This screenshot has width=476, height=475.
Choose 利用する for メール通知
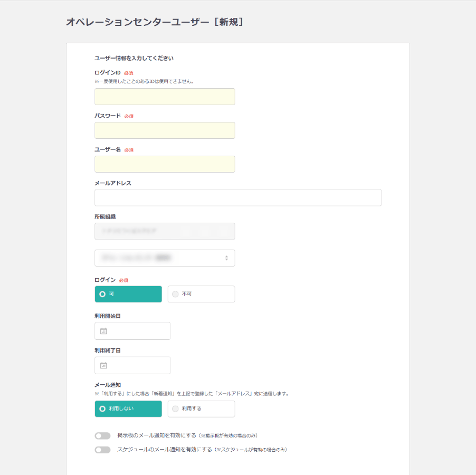[201, 408]
